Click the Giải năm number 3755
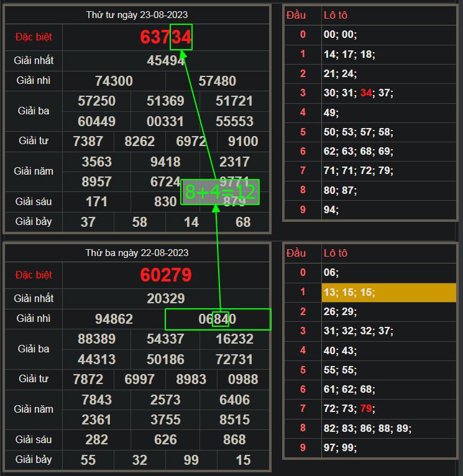The height and width of the screenshot is (476, 463). tap(165, 419)
